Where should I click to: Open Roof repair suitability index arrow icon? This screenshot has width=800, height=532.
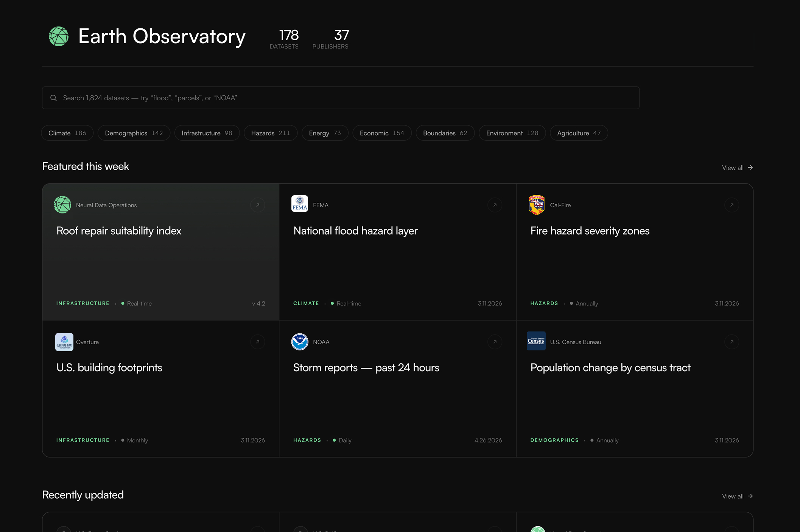[258, 205]
